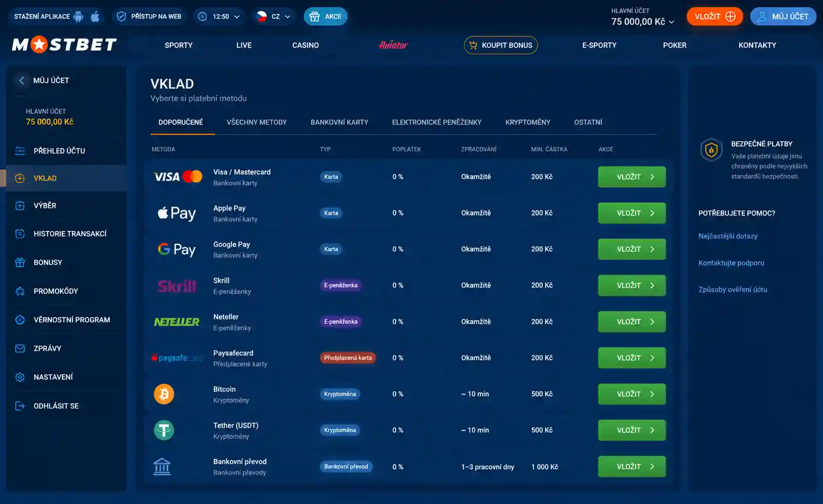Switch to the Ostatní tab

coord(588,122)
